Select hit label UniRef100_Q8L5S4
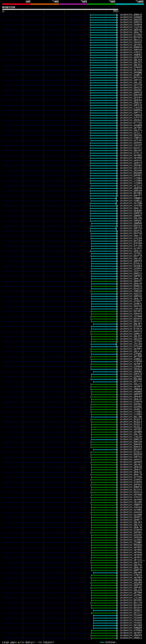Viewport: 146px width, 644px height. [131, 60]
